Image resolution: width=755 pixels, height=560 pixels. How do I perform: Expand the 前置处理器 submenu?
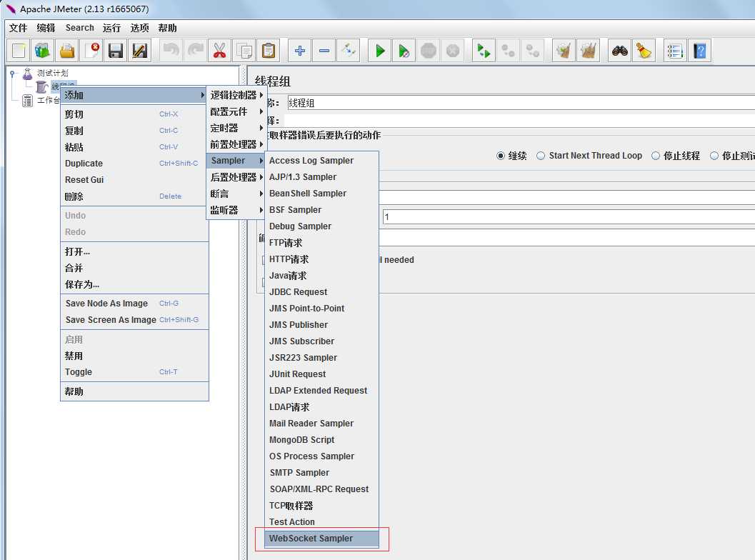pyautogui.click(x=236, y=144)
